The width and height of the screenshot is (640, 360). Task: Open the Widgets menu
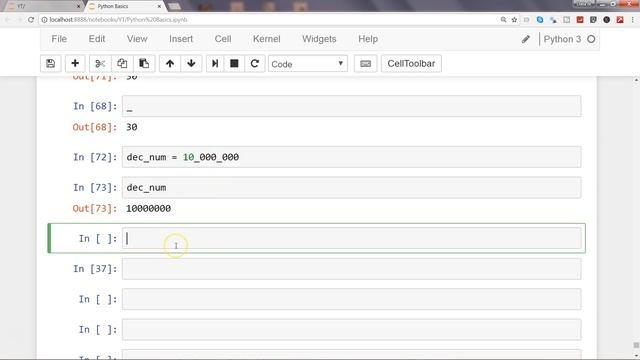click(319, 39)
